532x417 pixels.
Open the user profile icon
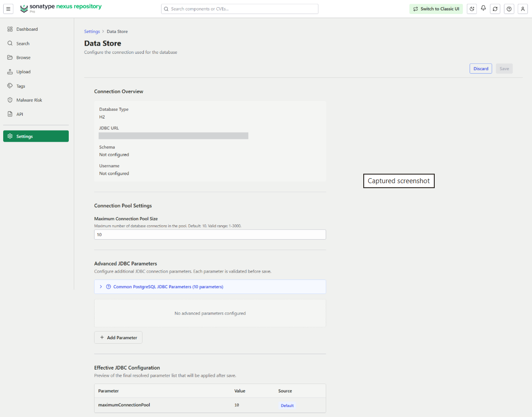pos(522,9)
